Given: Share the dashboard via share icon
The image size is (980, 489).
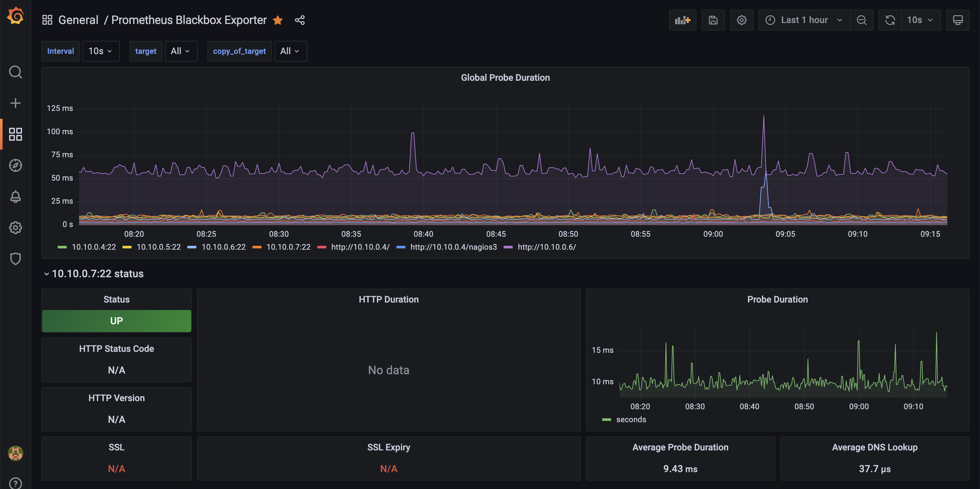Looking at the screenshot, I should 300,20.
